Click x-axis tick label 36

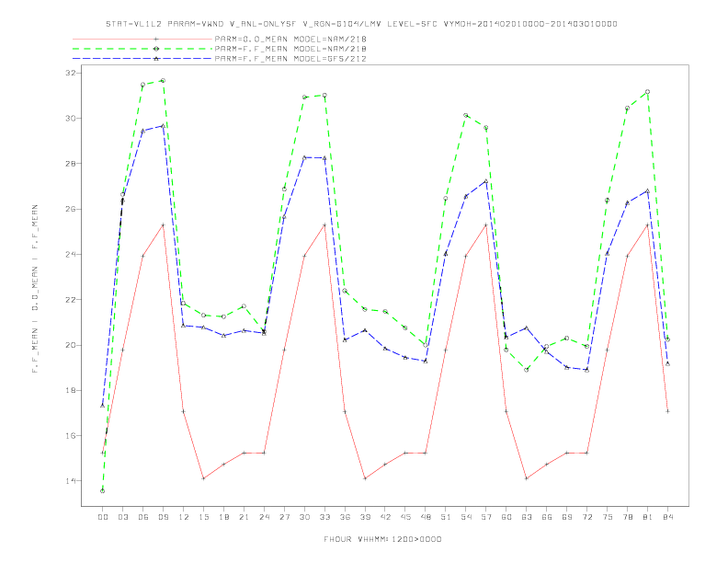pos(345,517)
